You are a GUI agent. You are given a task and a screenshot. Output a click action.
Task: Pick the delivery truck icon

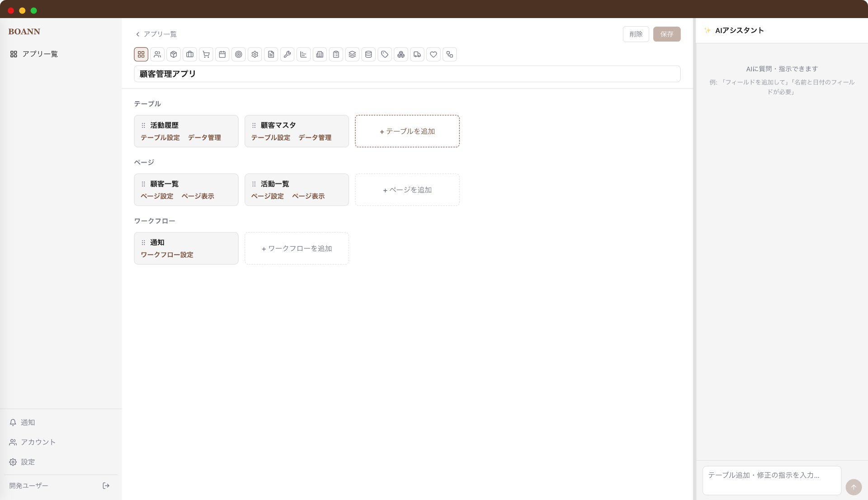coord(418,54)
